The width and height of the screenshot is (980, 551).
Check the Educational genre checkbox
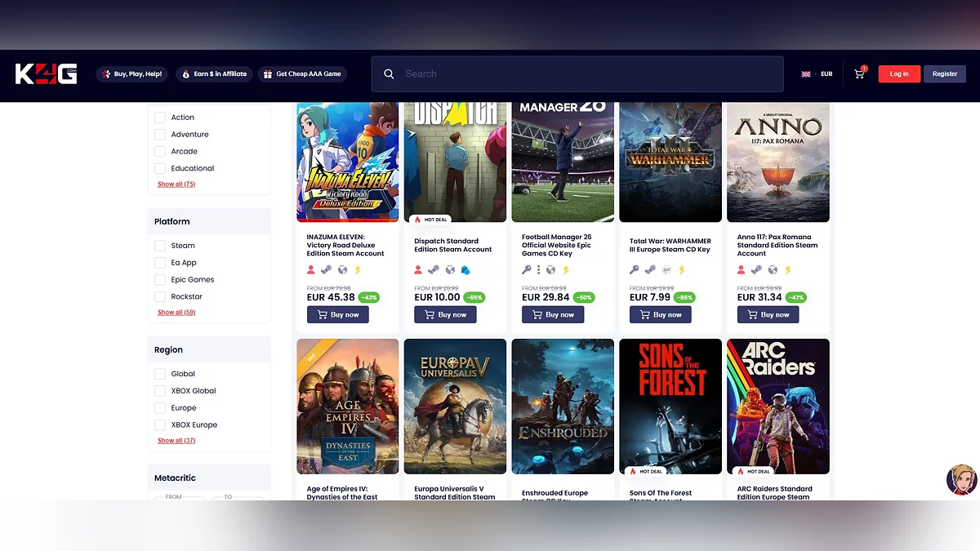click(160, 169)
